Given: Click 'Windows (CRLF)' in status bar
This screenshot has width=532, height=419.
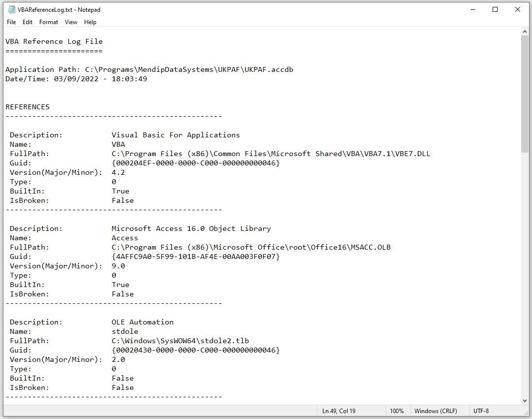Looking at the screenshot, I should pyautogui.click(x=436, y=411).
